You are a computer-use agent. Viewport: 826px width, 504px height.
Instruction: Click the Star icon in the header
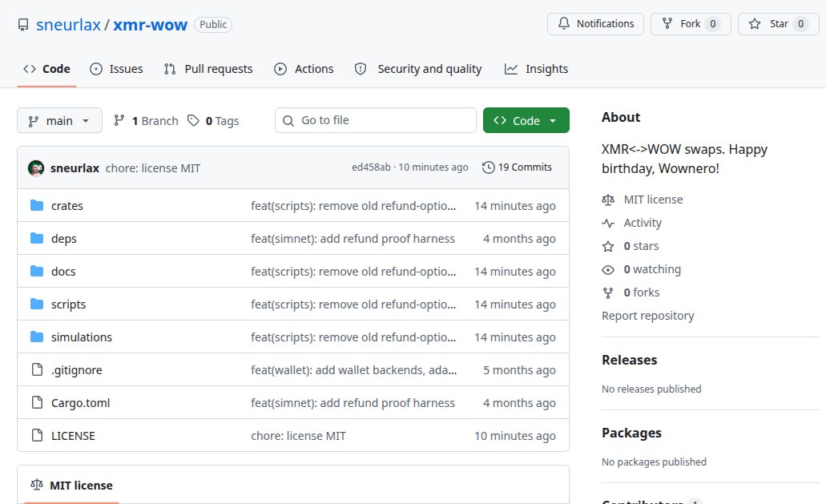(755, 24)
